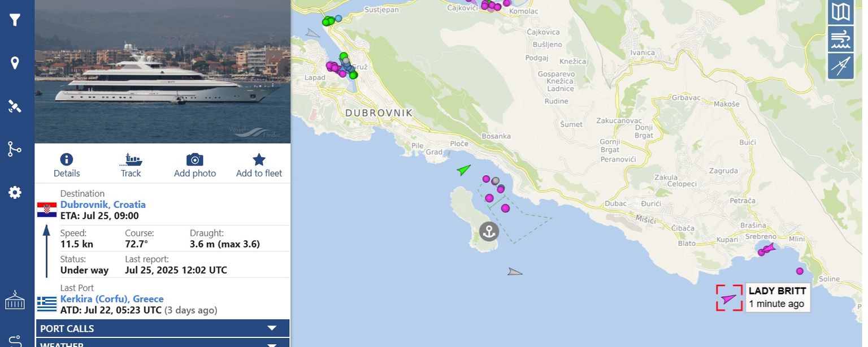This screenshot has width=868, height=347.
Task: Select the green ship arrow near Ploče
Action: (464, 169)
